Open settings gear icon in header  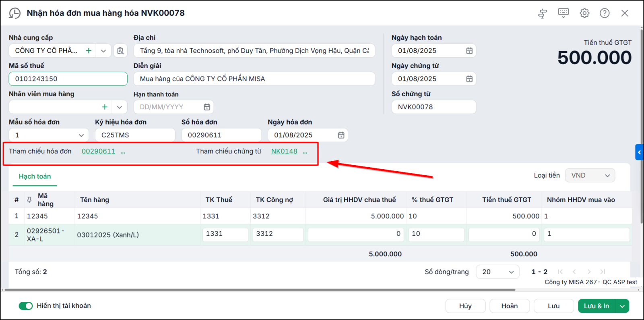coord(584,13)
